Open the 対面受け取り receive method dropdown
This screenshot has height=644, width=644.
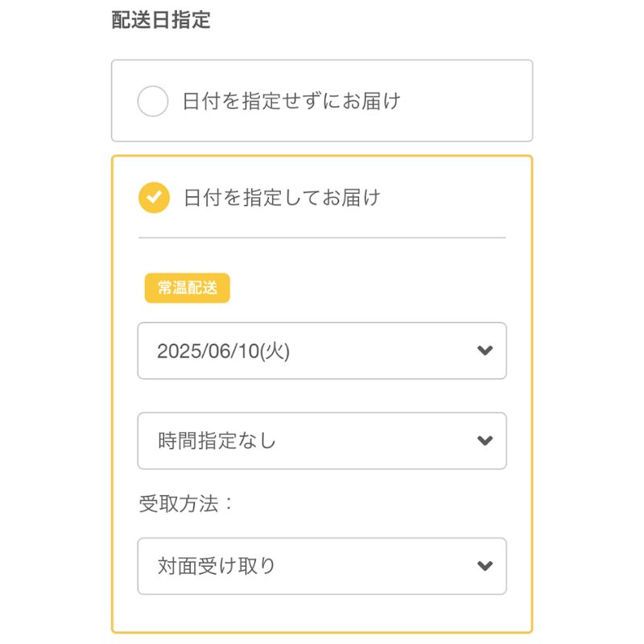322,566
